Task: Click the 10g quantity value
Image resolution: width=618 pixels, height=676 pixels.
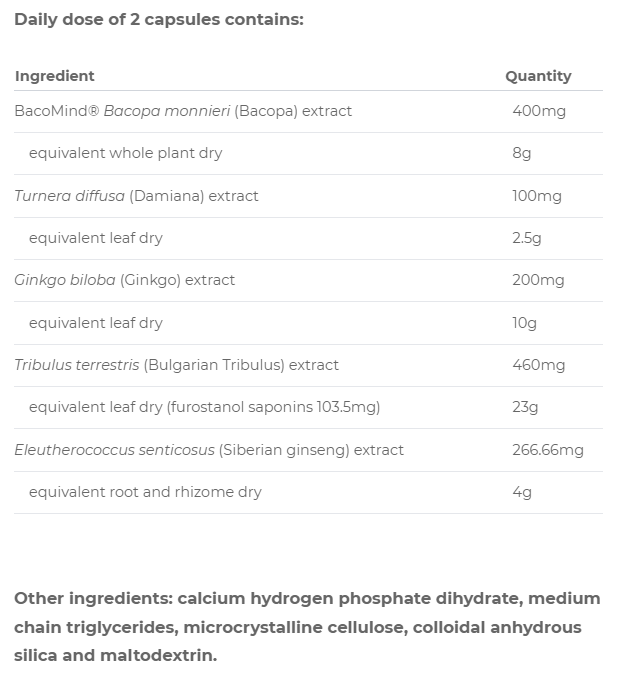Action: 524,323
